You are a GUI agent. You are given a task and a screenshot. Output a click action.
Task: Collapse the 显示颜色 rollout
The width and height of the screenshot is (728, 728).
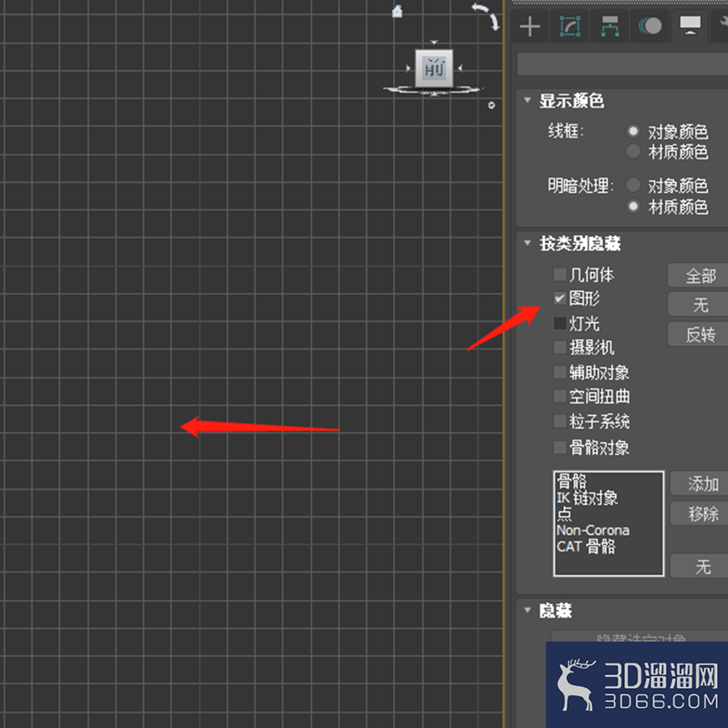click(x=528, y=100)
